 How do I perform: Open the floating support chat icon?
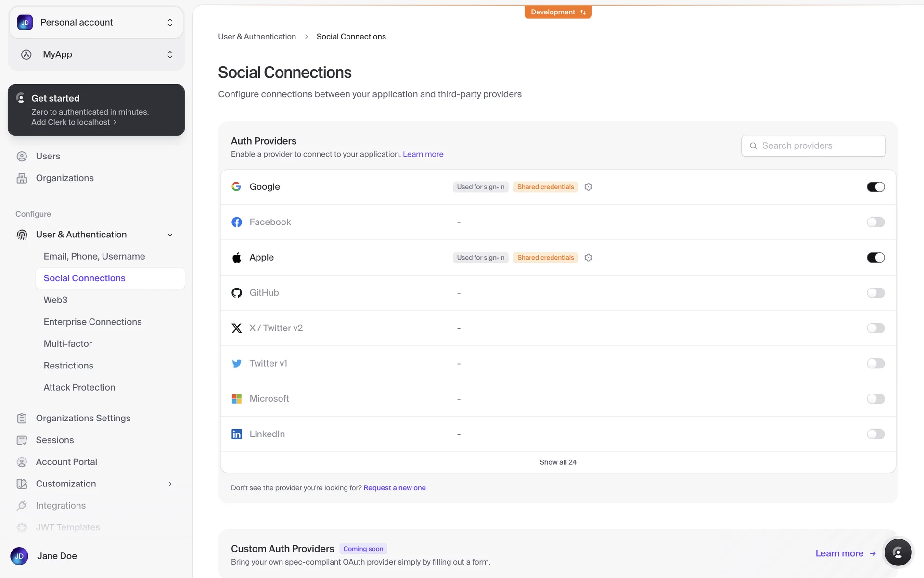[898, 552]
